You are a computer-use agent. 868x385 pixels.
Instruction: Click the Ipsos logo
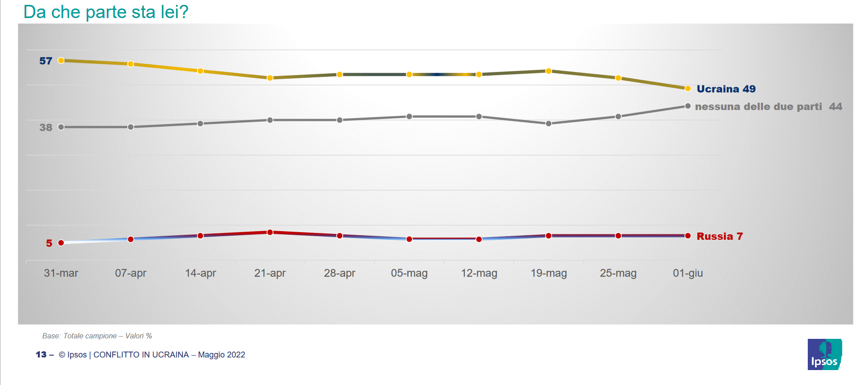point(824,354)
